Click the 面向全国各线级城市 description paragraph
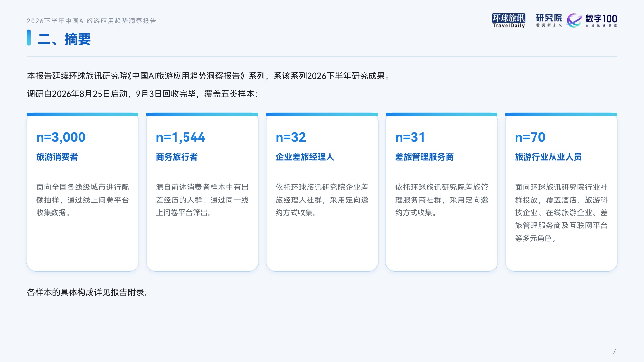 (x=83, y=200)
